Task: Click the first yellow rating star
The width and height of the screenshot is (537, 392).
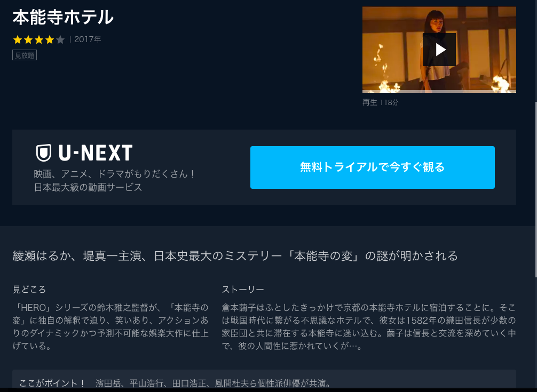Action: (x=18, y=39)
